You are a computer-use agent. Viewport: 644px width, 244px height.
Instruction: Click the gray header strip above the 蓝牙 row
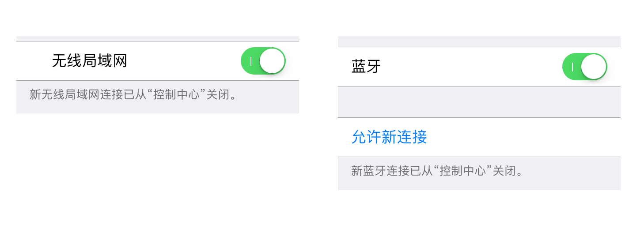pyautogui.click(x=479, y=41)
